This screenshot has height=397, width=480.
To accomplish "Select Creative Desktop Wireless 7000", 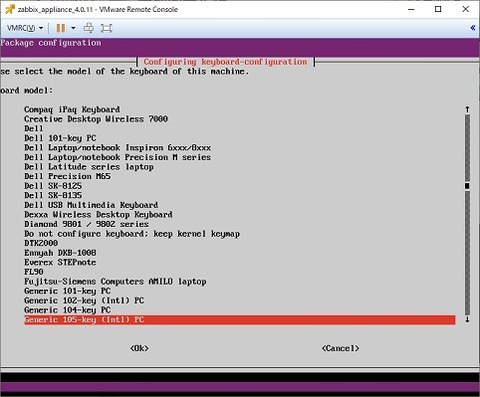I will tap(96, 119).
